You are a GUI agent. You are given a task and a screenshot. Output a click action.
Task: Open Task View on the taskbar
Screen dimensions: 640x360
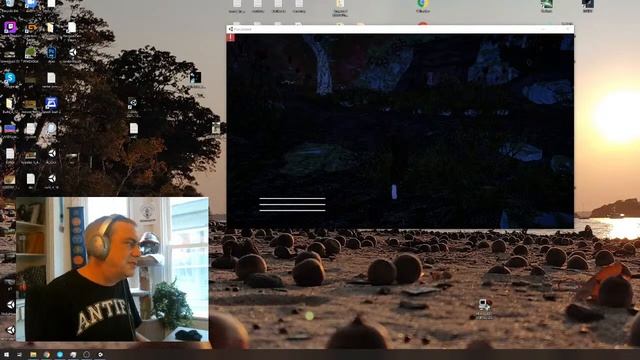pos(19,355)
